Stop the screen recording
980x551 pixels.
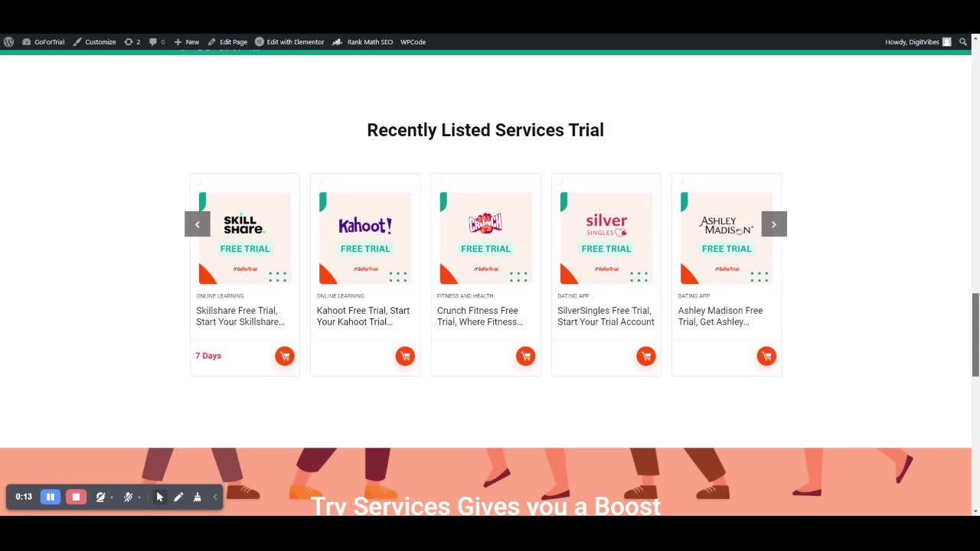[76, 497]
